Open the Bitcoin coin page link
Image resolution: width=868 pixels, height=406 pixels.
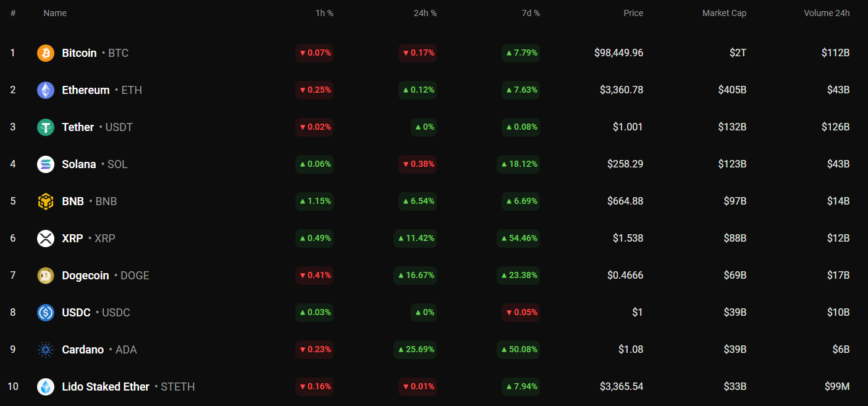[x=79, y=53]
